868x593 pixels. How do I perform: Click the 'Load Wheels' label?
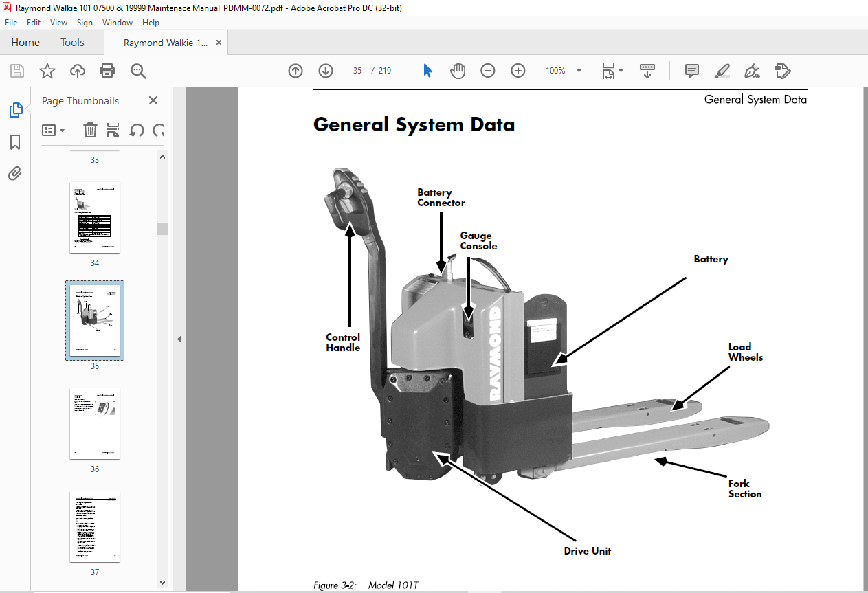(746, 352)
